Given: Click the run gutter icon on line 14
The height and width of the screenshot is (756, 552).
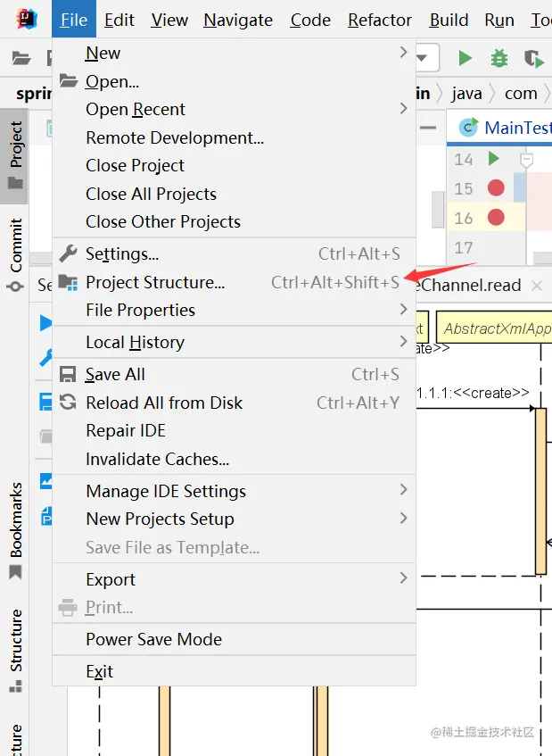Looking at the screenshot, I should click(x=494, y=159).
